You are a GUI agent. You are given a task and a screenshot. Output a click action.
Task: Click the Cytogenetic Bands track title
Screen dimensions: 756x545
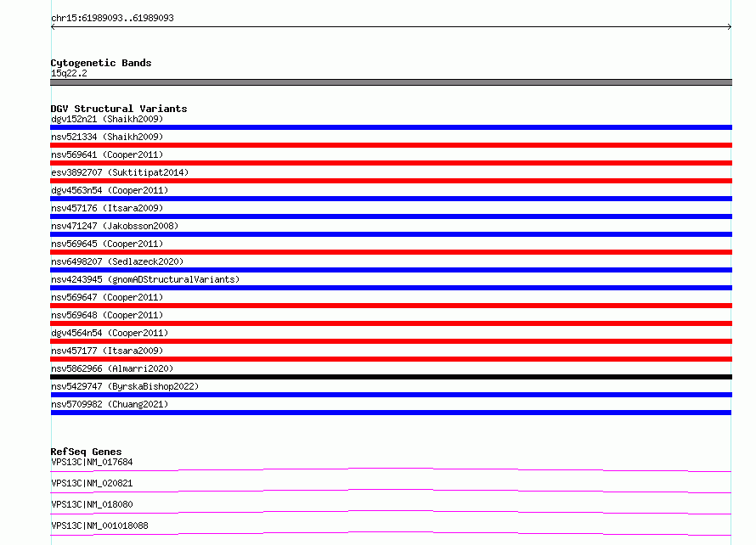pyautogui.click(x=101, y=63)
